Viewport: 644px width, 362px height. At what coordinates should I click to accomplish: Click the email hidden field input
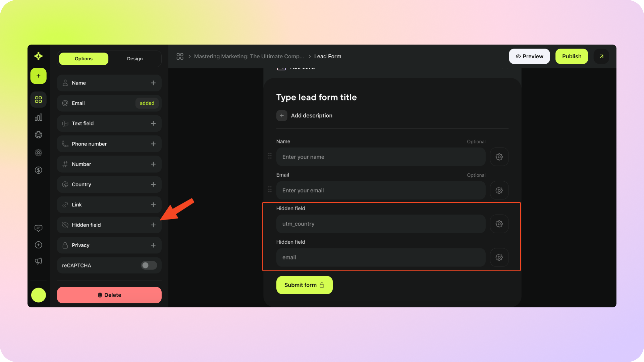[x=381, y=257]
